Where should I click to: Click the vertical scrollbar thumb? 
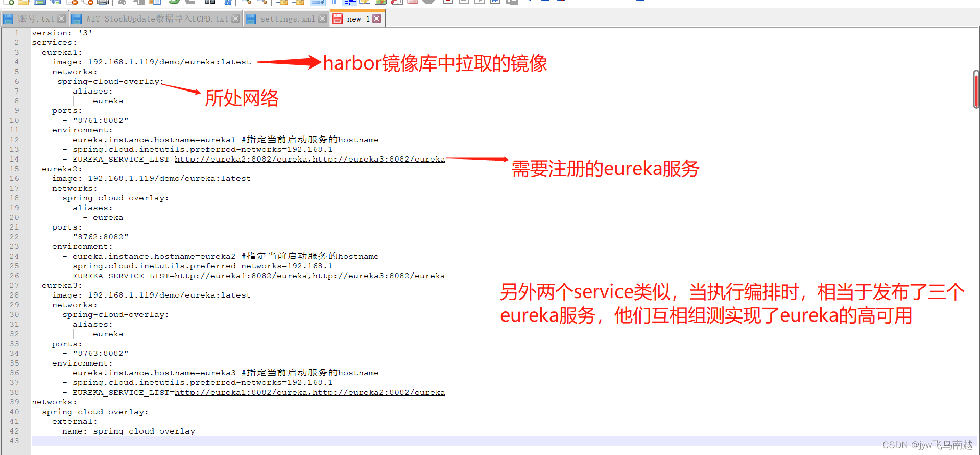pyautogui.click(x=976, y=89)
